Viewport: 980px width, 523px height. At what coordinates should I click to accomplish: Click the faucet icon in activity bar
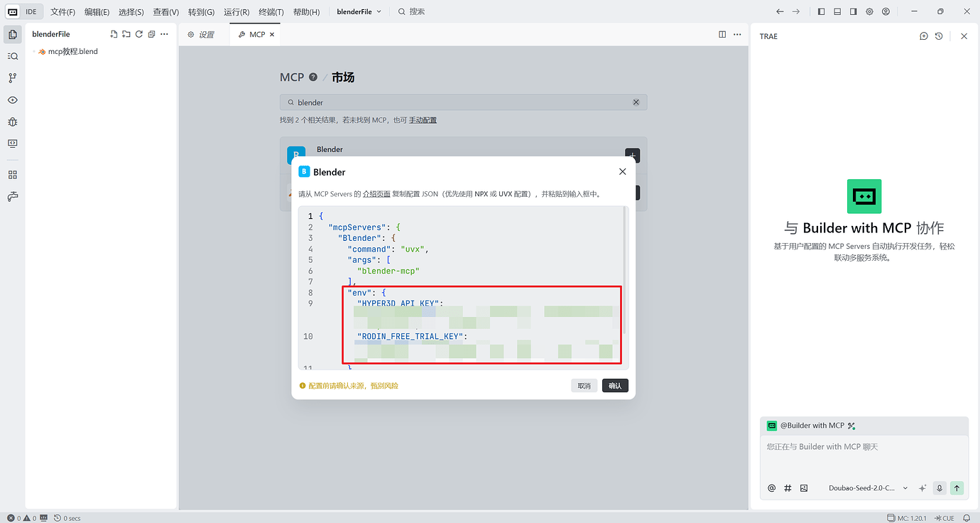pyautogui.click(x=13, y=197)
